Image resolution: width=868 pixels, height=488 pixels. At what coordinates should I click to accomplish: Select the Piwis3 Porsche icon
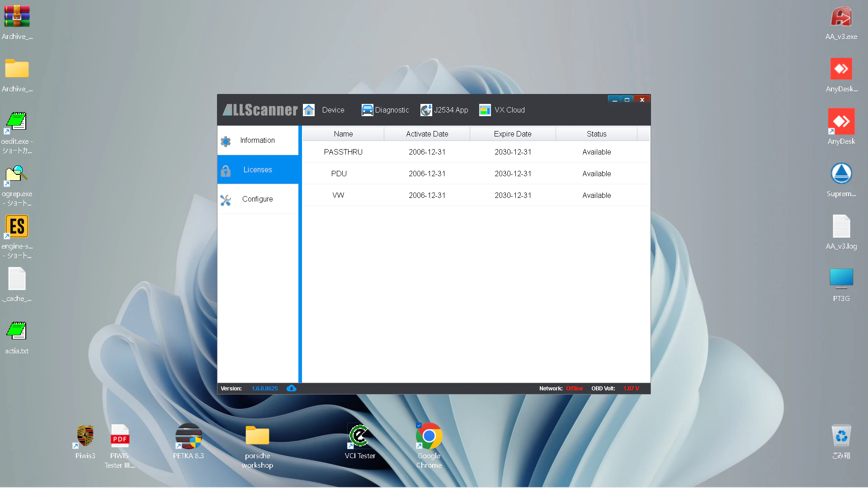[85, 436]
